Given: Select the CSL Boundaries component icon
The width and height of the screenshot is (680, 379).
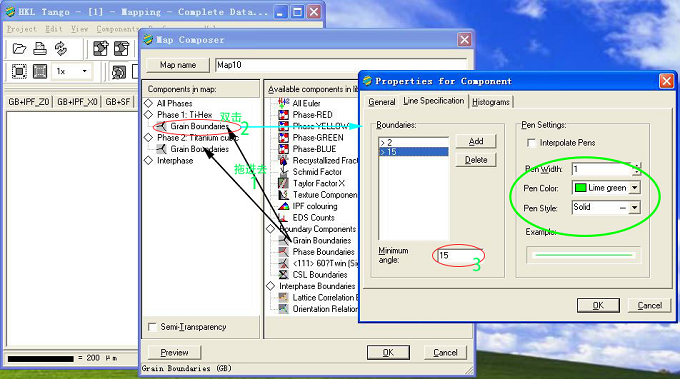Looking at the screenshot, I should pos(283,274).
